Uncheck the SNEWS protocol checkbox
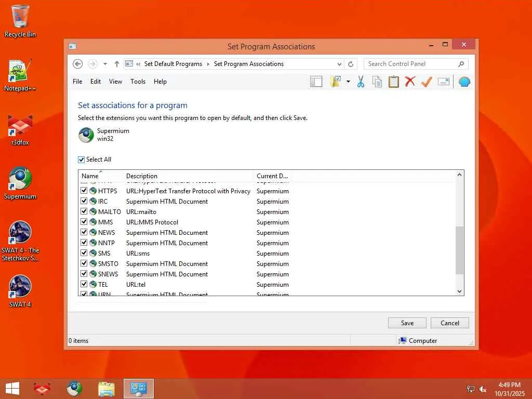 point(84,274)
